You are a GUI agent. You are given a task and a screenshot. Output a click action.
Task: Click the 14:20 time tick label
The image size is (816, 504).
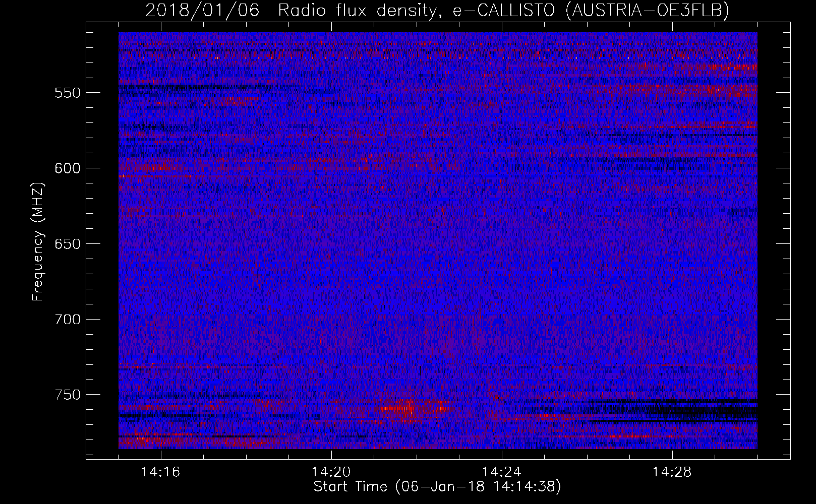331,472
